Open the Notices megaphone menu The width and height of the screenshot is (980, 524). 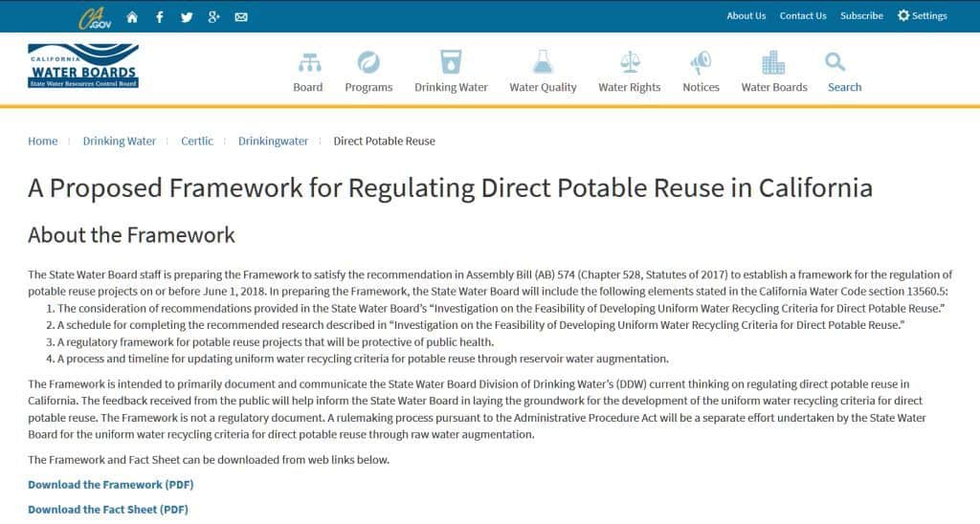click(x=701, y=72)
